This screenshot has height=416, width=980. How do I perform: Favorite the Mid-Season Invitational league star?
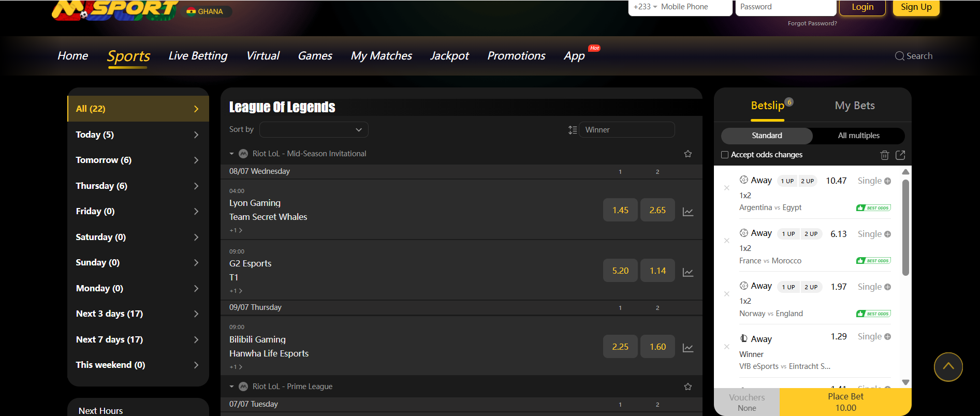point(688,154)
